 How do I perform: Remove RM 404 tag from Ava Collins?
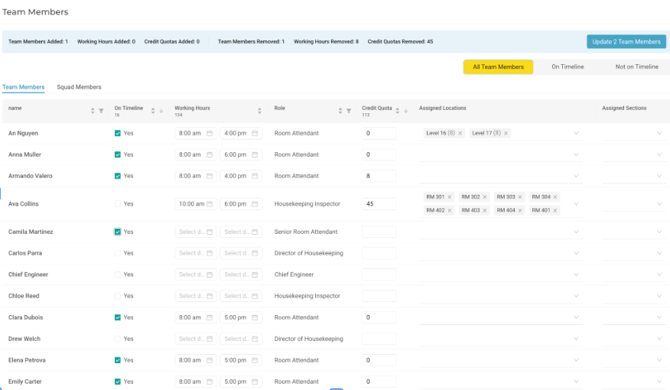coord(520,210)
